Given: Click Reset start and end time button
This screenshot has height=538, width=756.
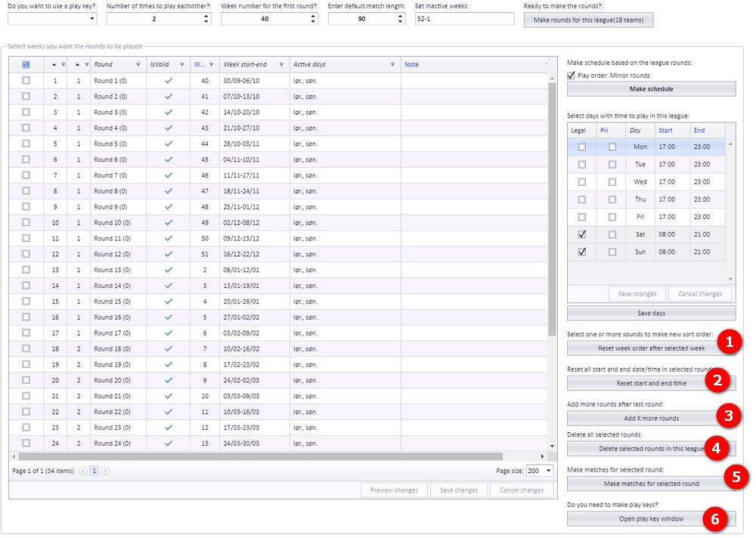Looking at the screenshot, I should (x=651, y=383).
